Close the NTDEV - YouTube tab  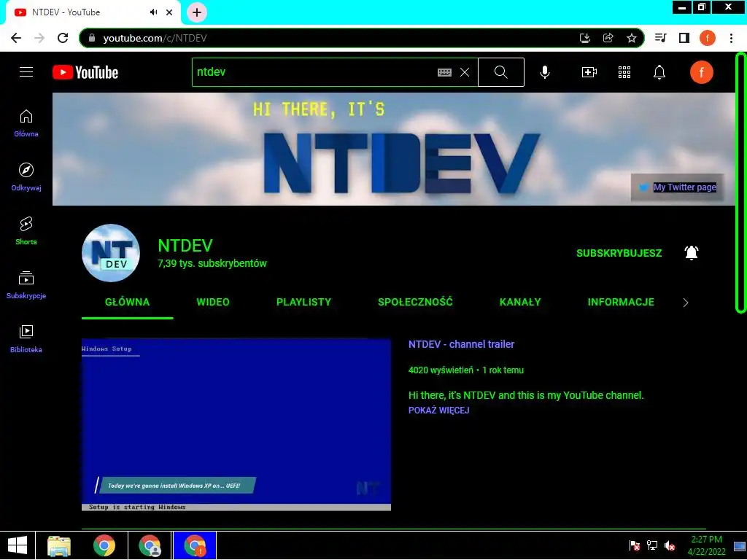tap(169, 12)
